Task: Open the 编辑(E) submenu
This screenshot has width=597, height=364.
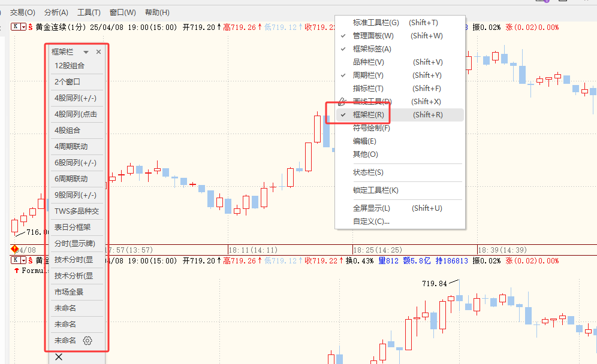Action: [x=400, y=141]
